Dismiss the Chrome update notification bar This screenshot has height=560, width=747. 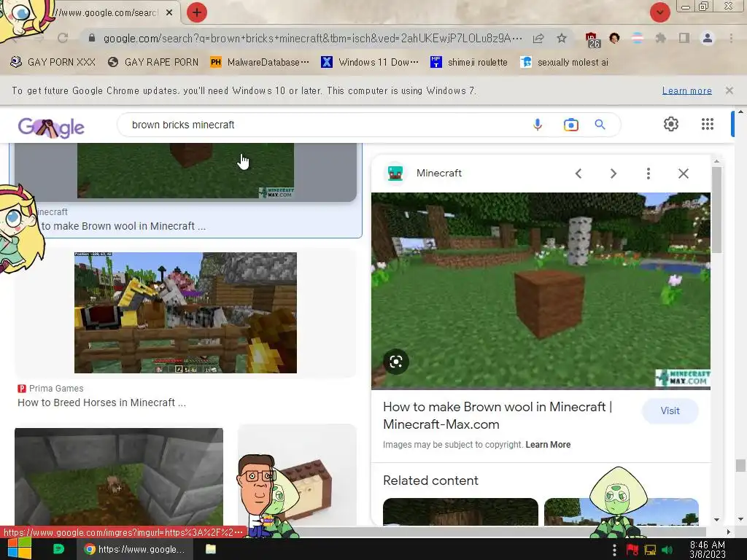click(x=729, y=90)
